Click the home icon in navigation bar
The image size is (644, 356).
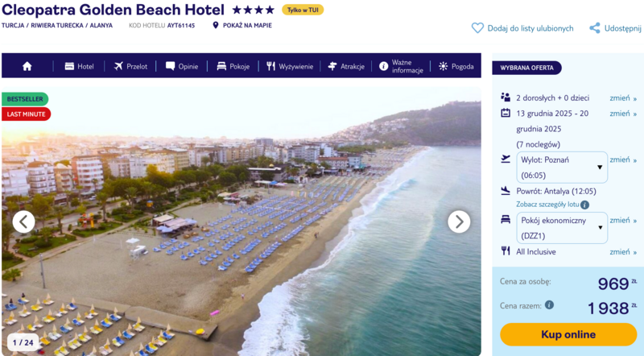click(x=27, y=66)
